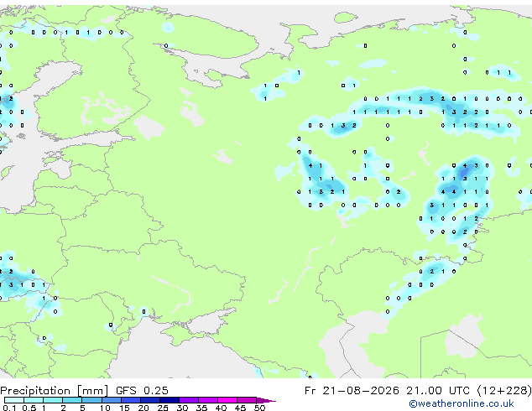Click the purple arrow at the legend's end
This screenshot has width=532, height=411.
pos(266,400)
